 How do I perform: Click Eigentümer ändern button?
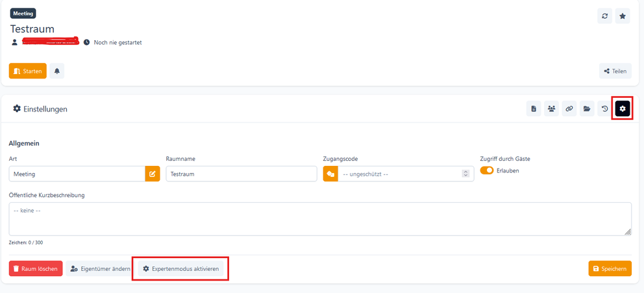(x=100, y=268)
